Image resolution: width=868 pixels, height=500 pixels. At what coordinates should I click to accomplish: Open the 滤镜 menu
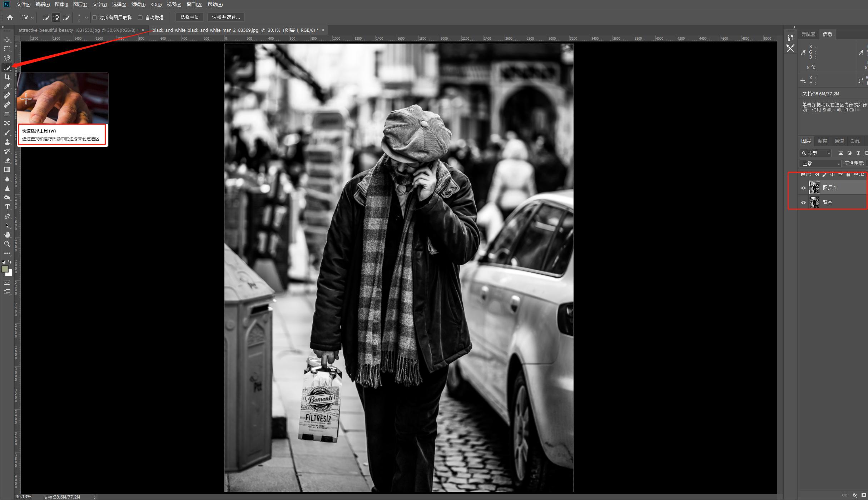point(138,5)
